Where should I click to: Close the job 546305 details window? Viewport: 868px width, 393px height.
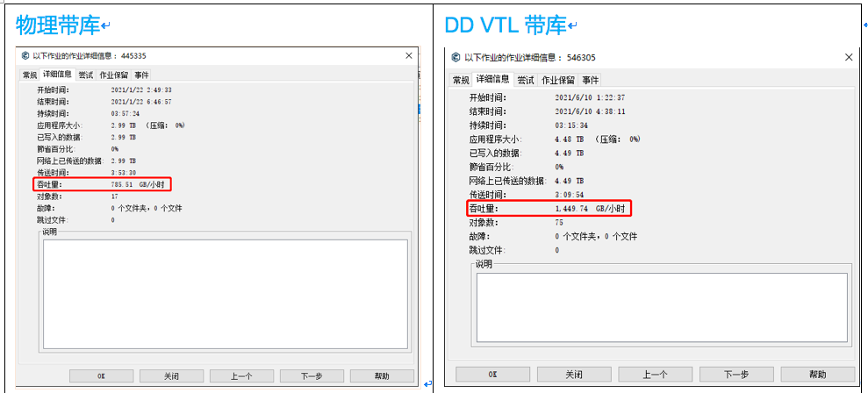pyautogui.click(x=849, y=57)
